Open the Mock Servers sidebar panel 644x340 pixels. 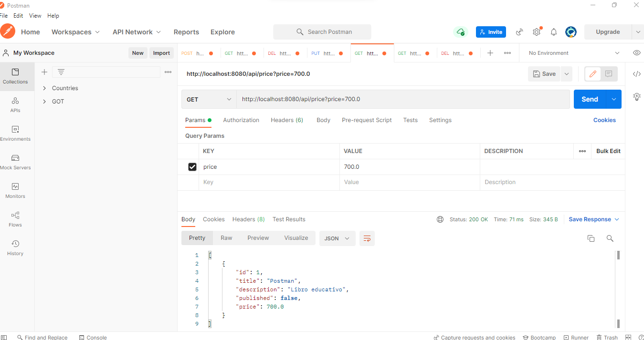15,162
